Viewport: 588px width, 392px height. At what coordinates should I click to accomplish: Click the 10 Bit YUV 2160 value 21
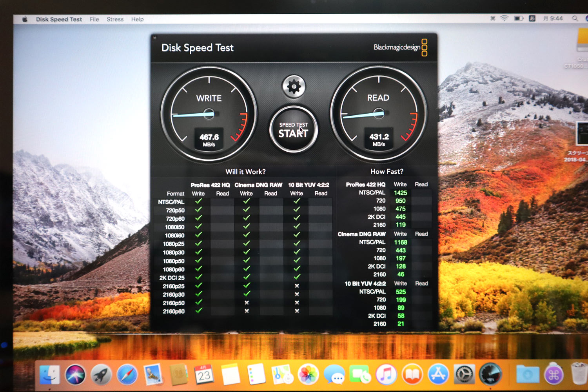coord(401,324)
